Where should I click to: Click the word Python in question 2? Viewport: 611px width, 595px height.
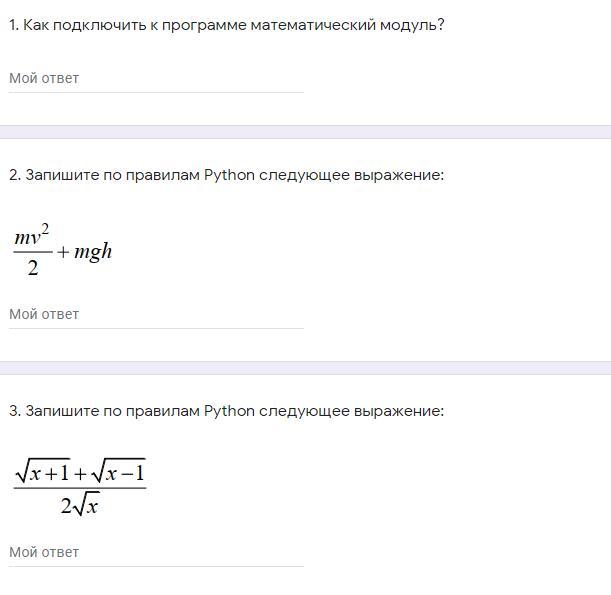(229, 175)
